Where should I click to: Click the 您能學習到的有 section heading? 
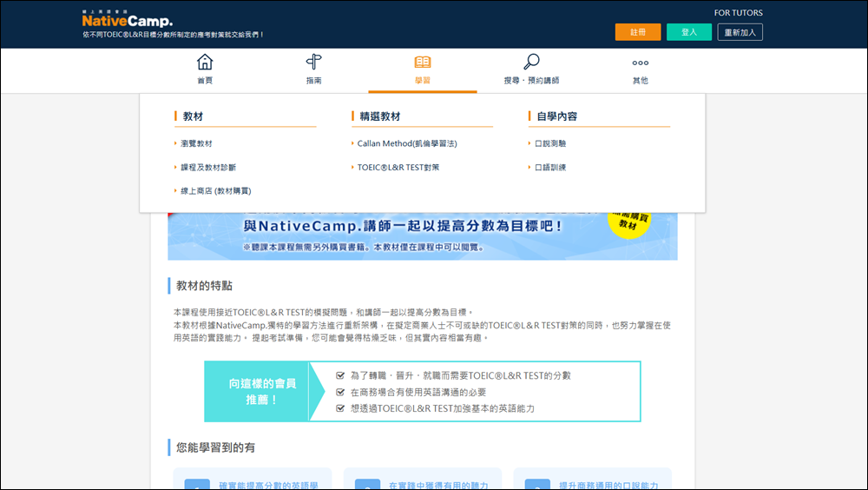click(215, 448)
